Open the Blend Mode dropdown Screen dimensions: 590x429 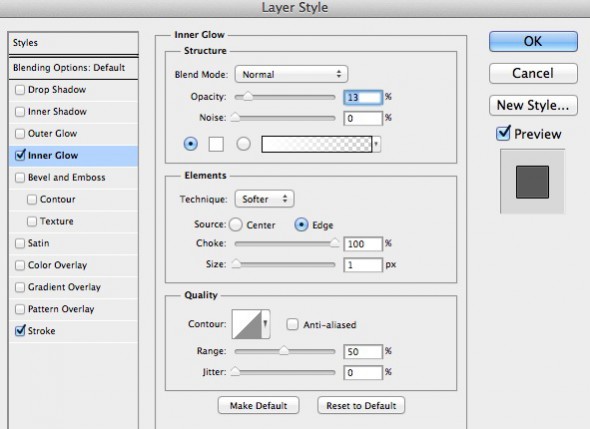(x=291, y=75)
